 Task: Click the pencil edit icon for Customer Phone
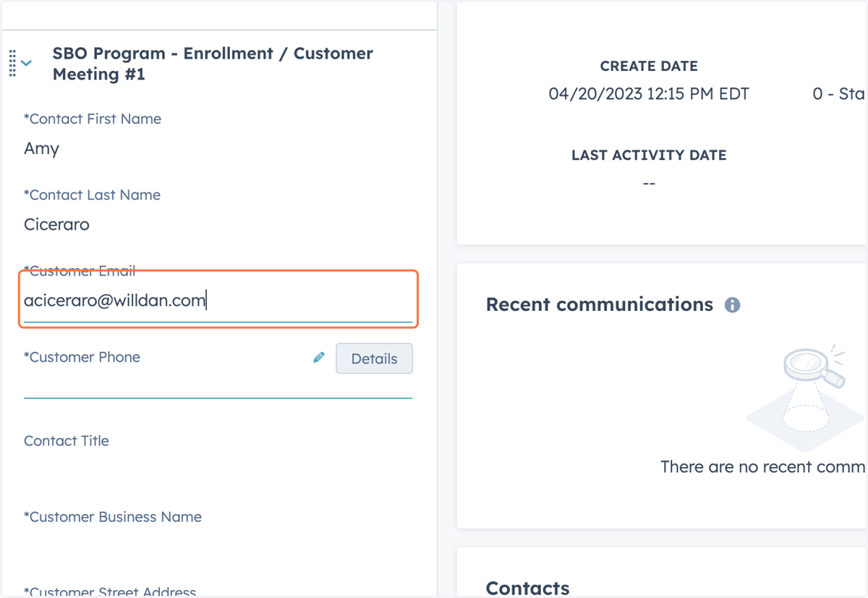(319, 357)
